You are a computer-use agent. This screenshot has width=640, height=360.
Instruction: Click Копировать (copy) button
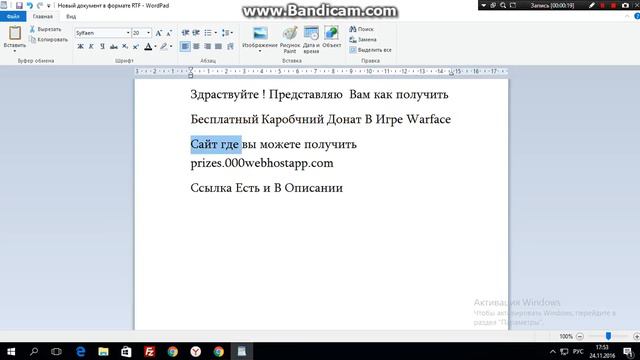coord(49,40)
